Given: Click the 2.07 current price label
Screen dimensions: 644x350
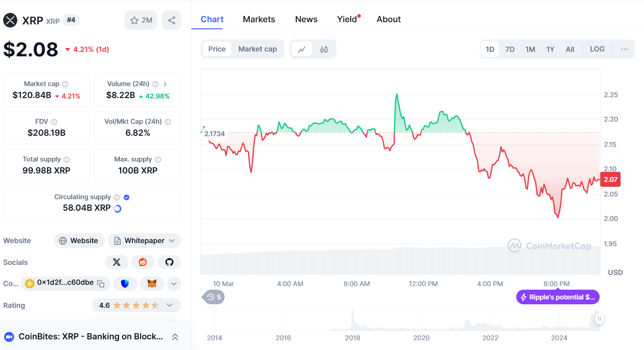Looking at the screenshot, I should tap(610, 180).
